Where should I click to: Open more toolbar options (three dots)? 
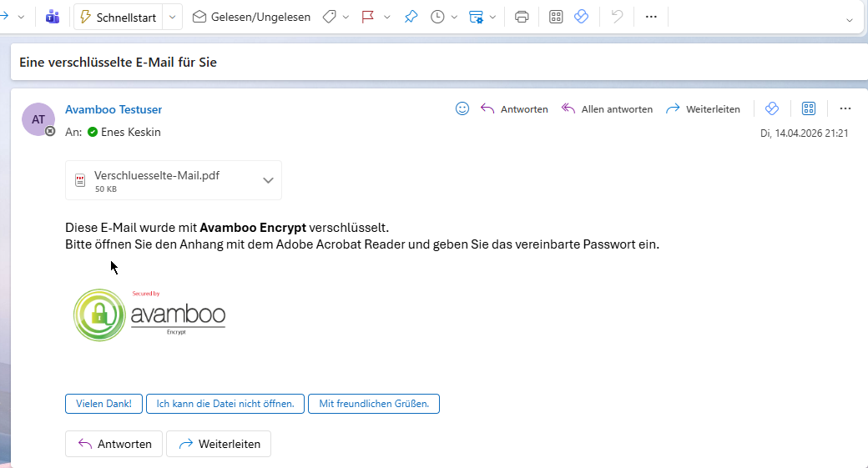pyautogui.click(x=651, y=18)
